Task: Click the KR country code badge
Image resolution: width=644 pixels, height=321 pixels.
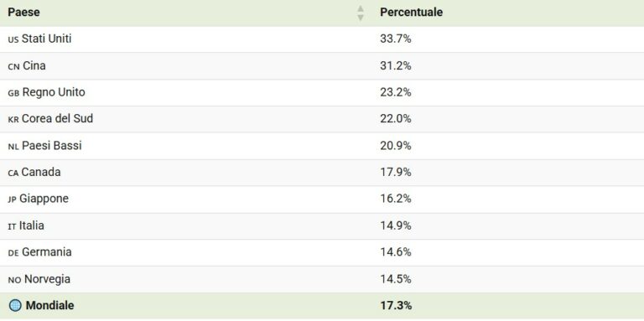Action: (x=13, y=120)
